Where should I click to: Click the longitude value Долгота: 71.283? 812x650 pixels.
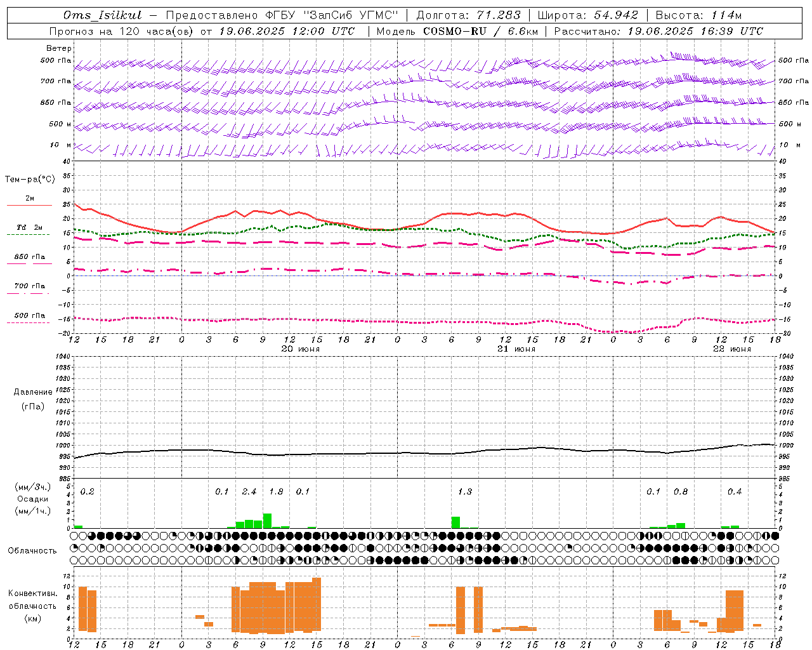(x=468, y=15)
